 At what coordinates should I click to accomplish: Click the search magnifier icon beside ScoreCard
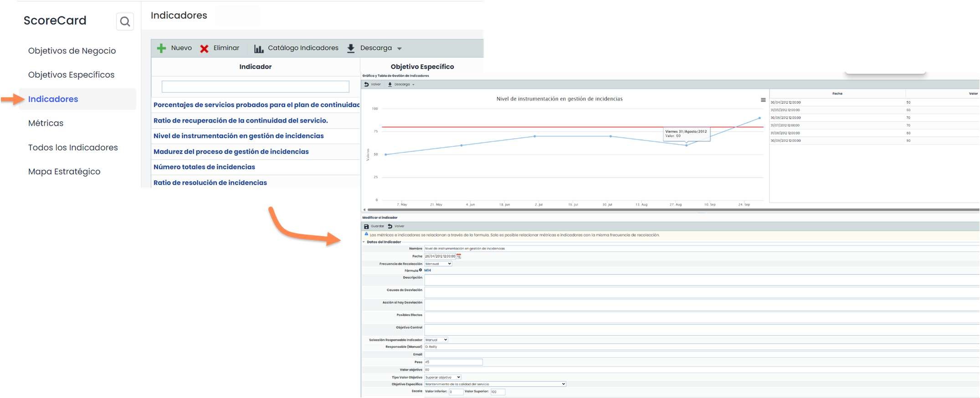pos(125,21)
